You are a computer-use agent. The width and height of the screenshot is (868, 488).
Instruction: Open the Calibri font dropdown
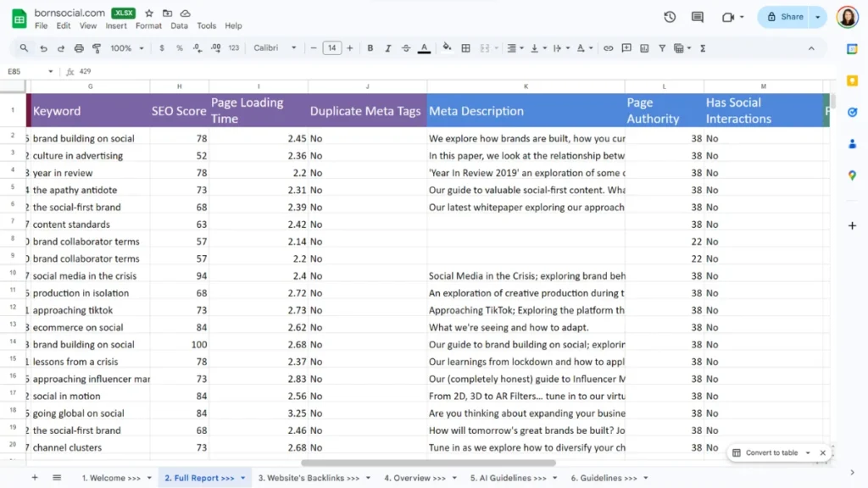coord(275,48)
